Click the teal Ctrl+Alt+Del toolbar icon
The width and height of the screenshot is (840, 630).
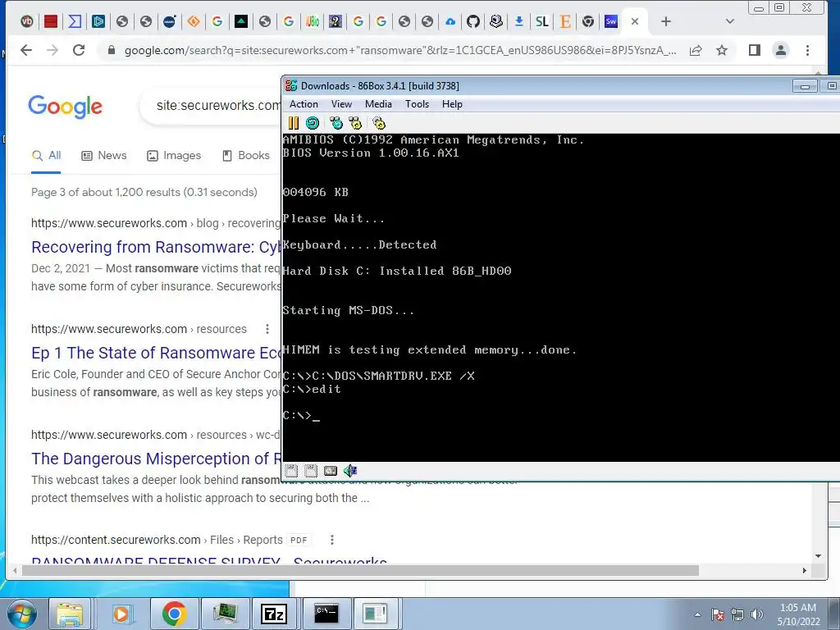click(x=336, y=123)
